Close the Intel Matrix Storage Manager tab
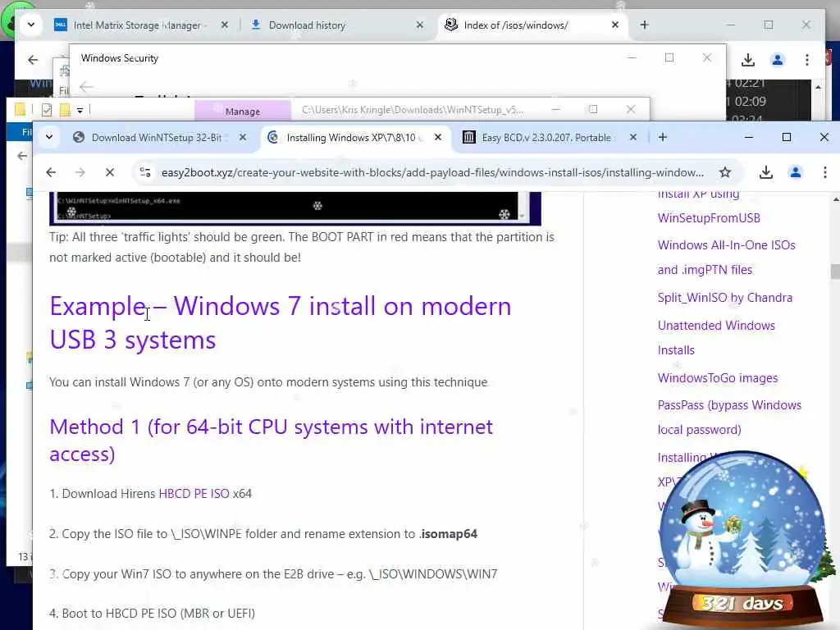The width and height of the screenshot is (840, 630). (x=225, y=25)
